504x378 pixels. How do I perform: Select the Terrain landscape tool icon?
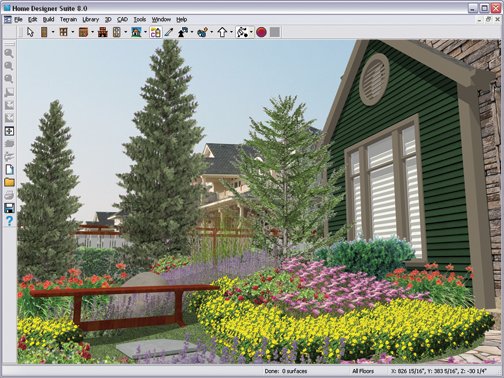[x=136, y=32]
